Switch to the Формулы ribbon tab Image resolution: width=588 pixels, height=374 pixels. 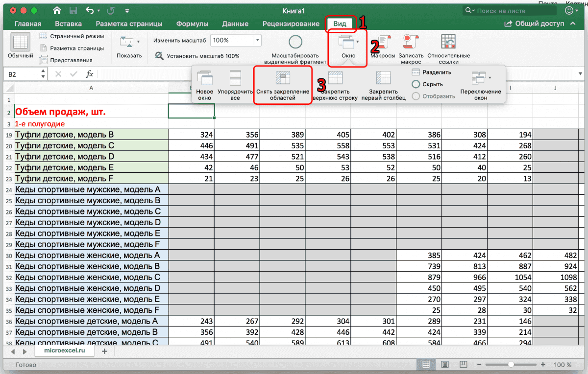click(x=192, y=23)
